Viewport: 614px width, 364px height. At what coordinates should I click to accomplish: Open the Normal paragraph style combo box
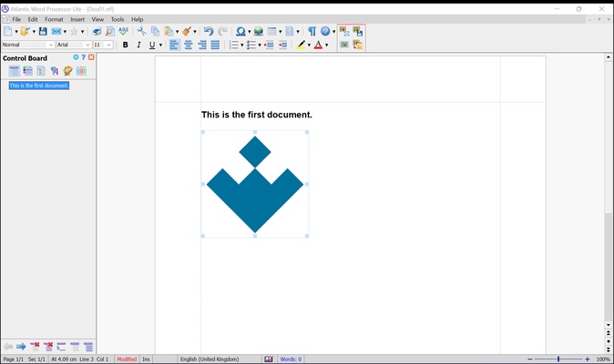coord(28,45)
